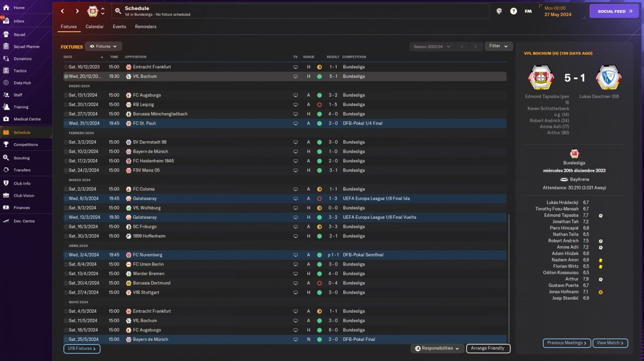Click the fixtures list vertical scrollbar
This screenshot has width=644, height=361.
509,279
